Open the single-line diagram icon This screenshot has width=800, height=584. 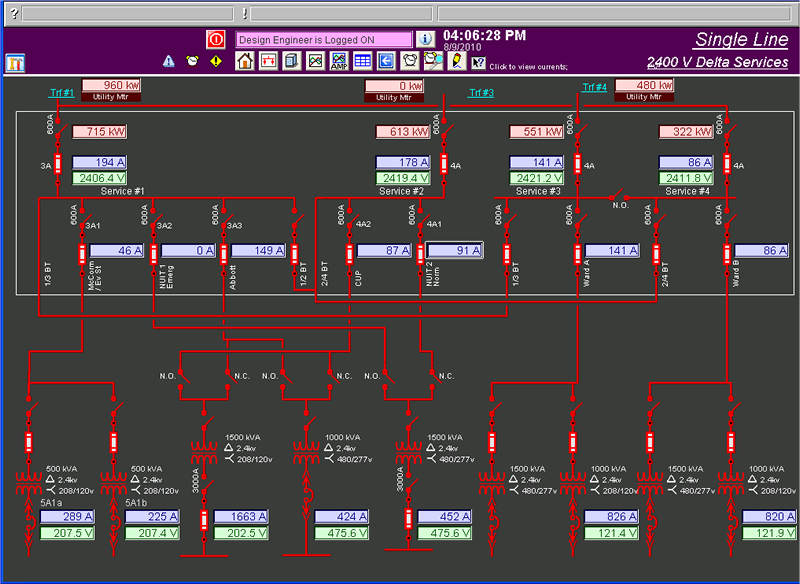[267, 62]
